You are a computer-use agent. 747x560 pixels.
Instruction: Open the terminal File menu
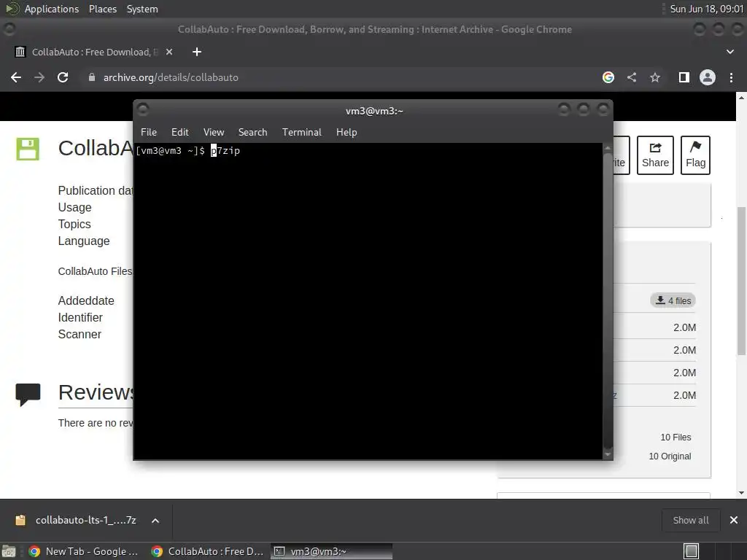[x=149, y=133]
